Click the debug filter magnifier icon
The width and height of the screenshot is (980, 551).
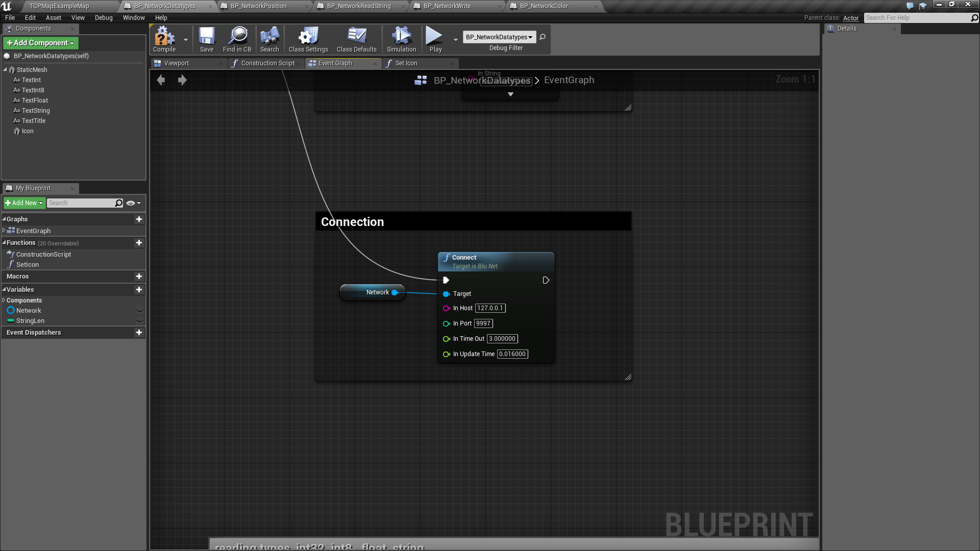pyautogui.click(x=543, y=37)
